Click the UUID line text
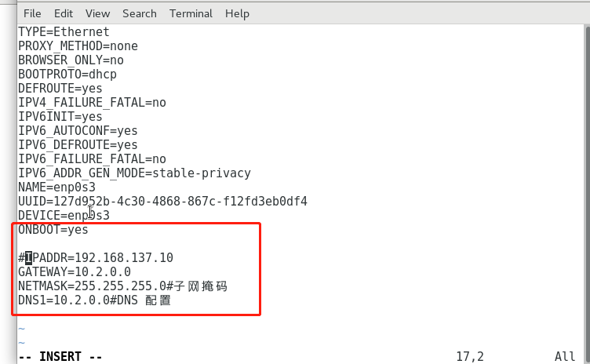This screenshot has width=590, height=364. tap(162, 202)
